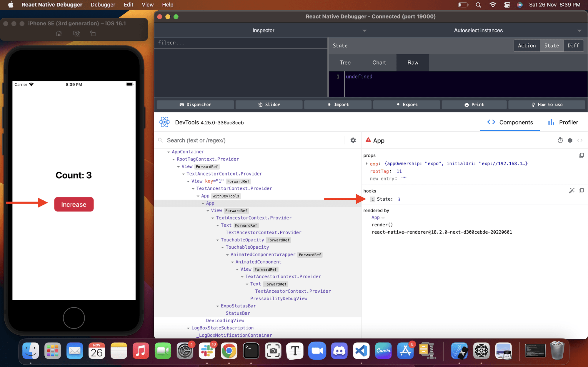
Task: Switch the state display to Tree view
Action: [x=345, y=63]
